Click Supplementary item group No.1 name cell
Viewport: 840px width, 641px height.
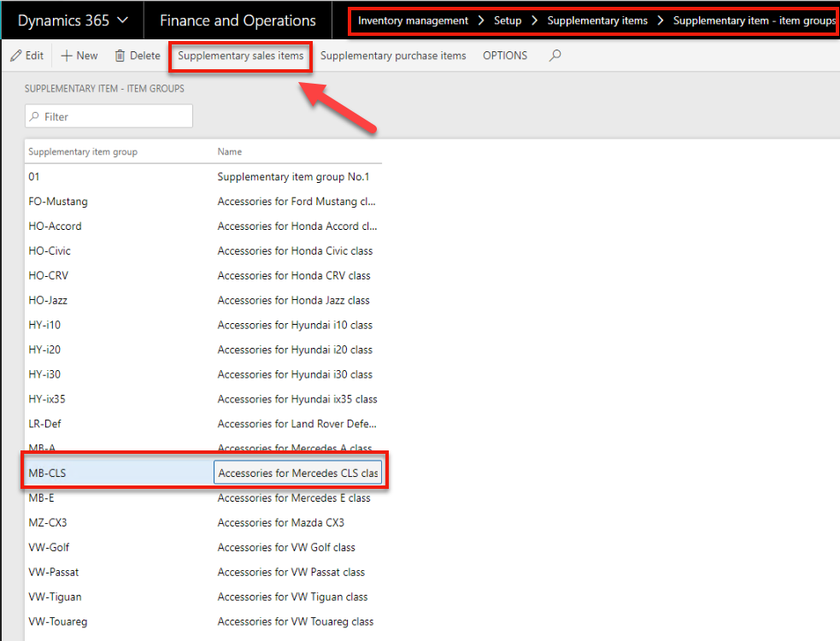[293, 177]
